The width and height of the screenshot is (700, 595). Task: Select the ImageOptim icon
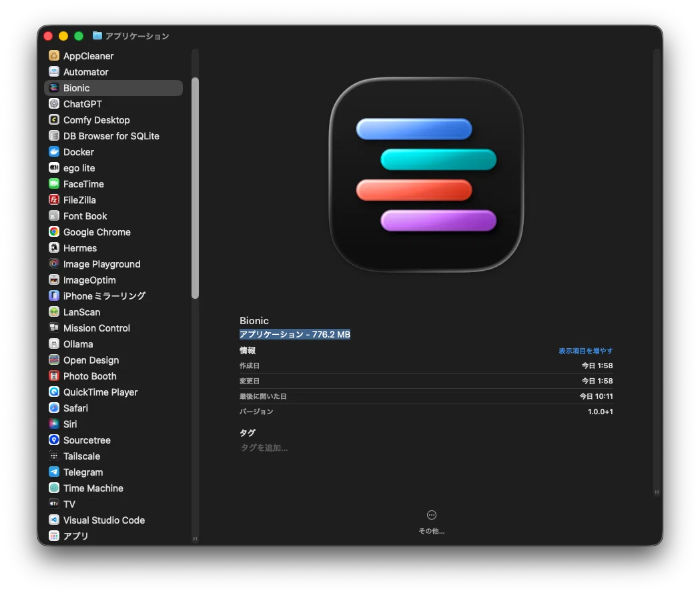(54, 280)
